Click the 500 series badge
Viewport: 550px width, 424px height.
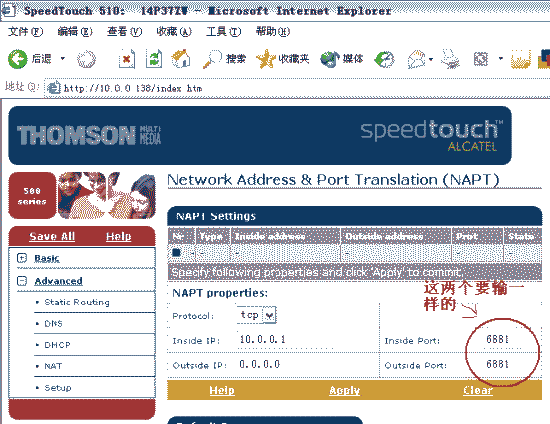pyautogui.click(x=32, y=195)
